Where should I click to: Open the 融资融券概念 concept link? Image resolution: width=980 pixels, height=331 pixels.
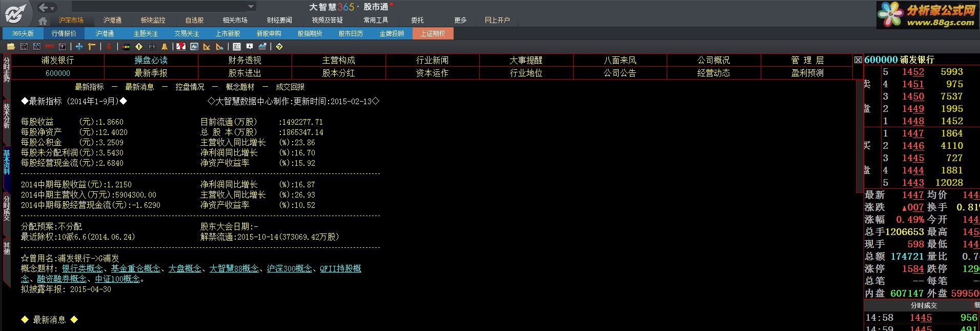click(x=62, y=279)
